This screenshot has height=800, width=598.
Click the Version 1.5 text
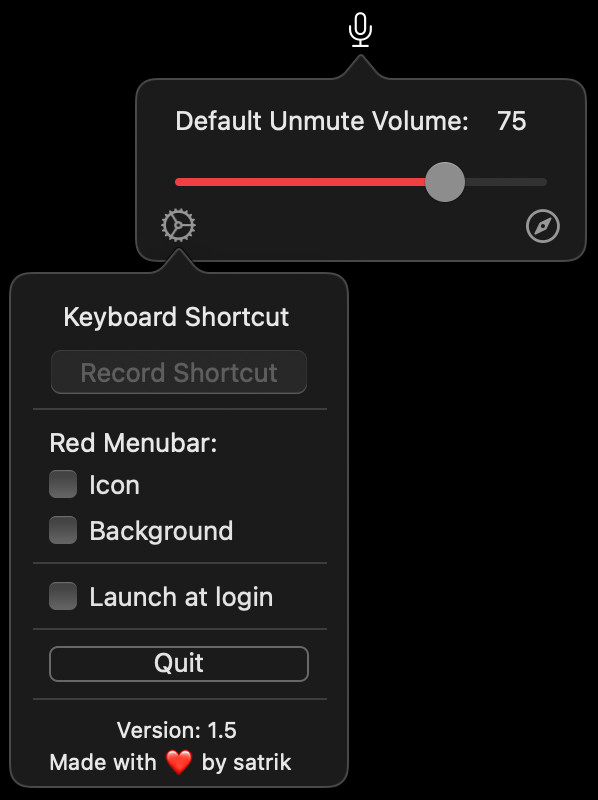(x=177, y=730)
